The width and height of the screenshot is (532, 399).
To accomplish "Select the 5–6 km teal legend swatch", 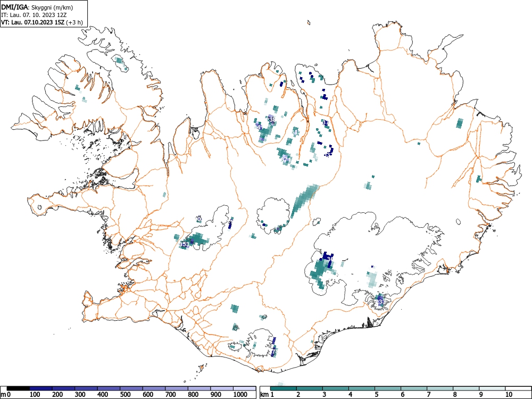I will click(x=388, y=388).
